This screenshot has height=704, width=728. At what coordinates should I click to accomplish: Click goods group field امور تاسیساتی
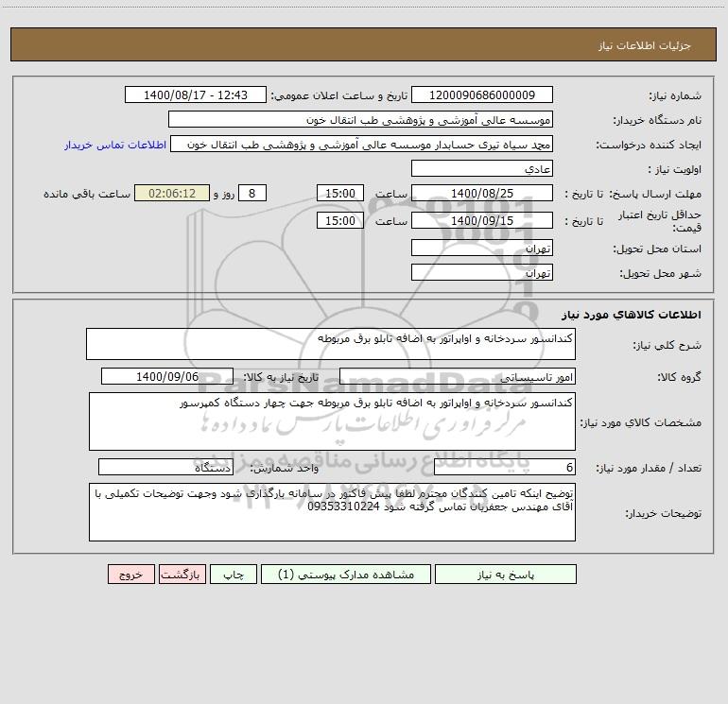(x=458, y=376)
